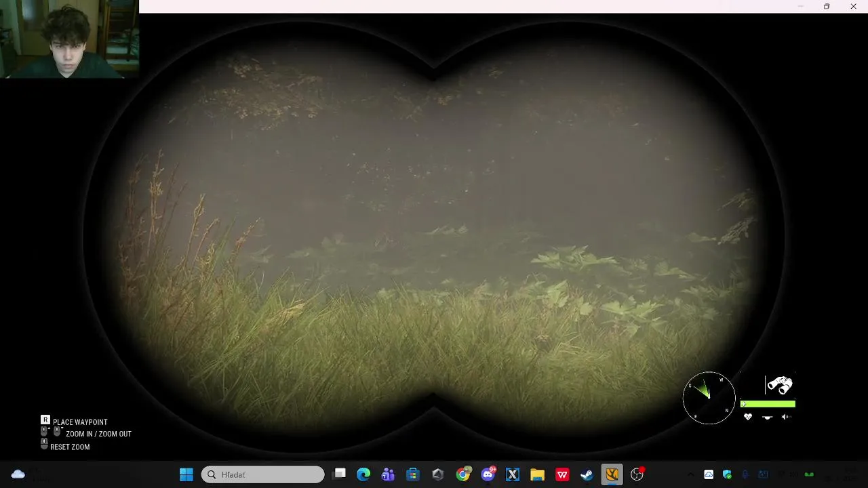Open Microsoft Store from the taskbar
Viewport: 868px width, 488px height.
(412, 474)
